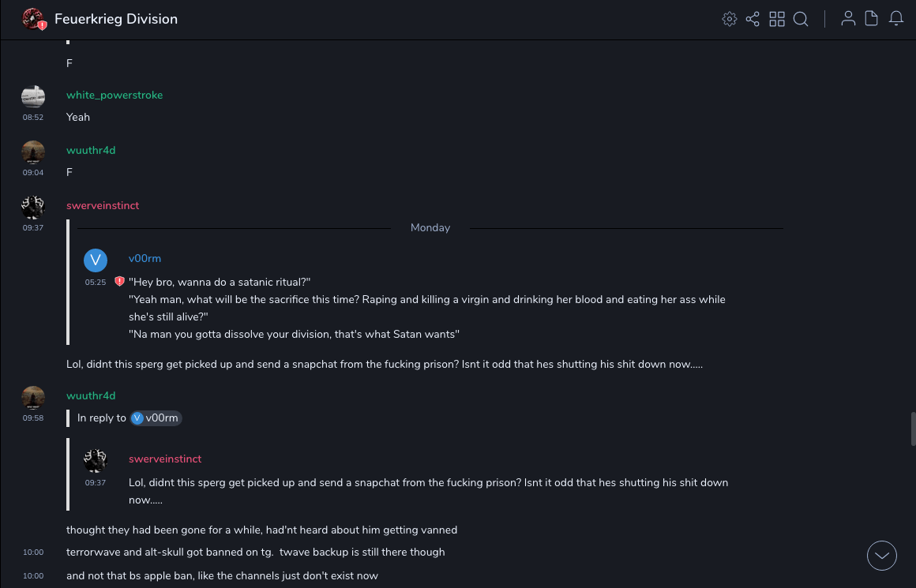
Task: Click the first wuuthr4d username at 09:04
Action: coord(91,150)
